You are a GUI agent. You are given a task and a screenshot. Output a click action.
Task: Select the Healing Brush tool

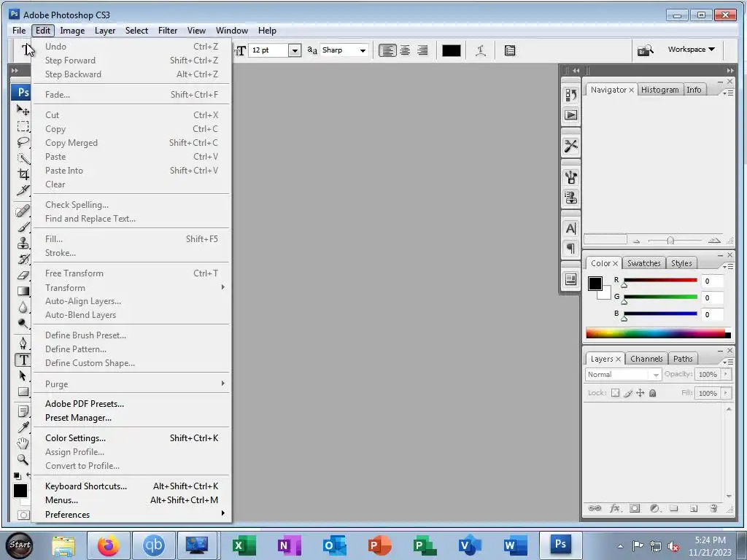pyautogui.click(x=23, y=211)
